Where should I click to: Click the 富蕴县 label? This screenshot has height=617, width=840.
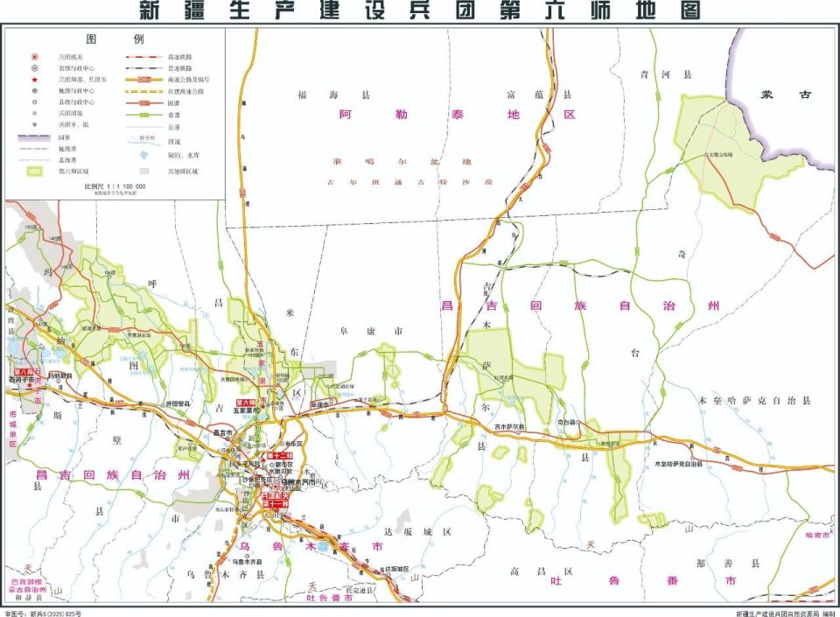click(x=539, y=95)
